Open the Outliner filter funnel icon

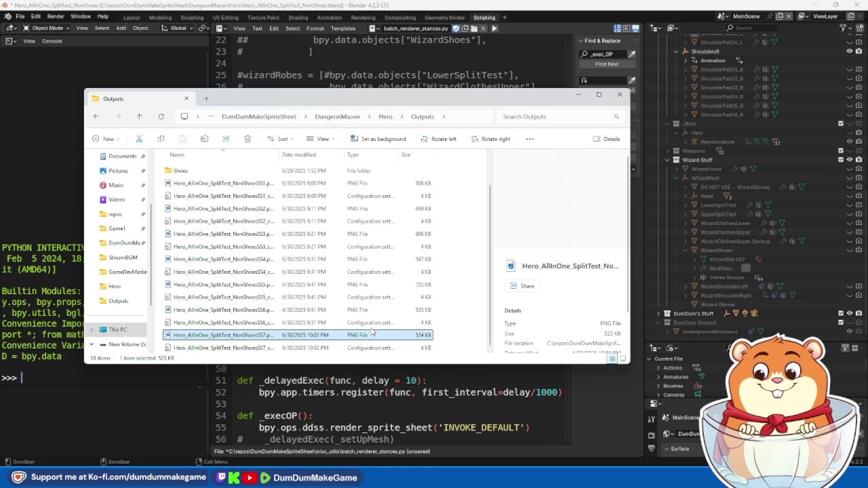[x=843, y=28]
